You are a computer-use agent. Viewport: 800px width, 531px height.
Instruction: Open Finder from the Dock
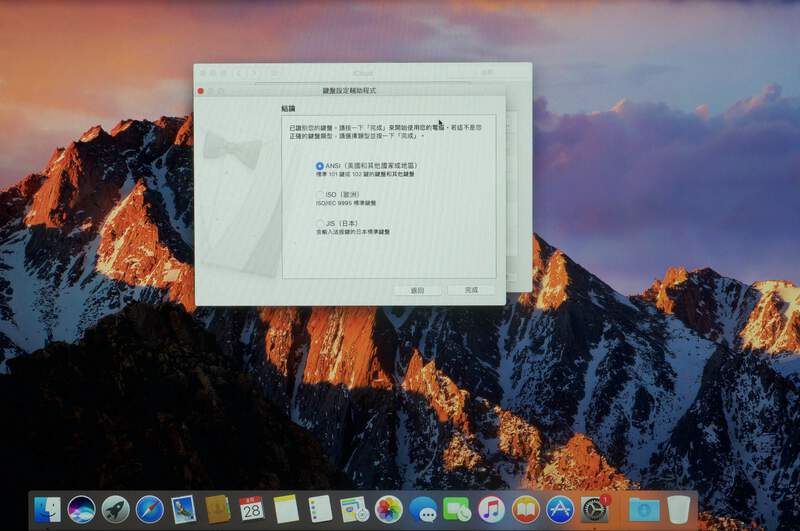pos(47,510)
